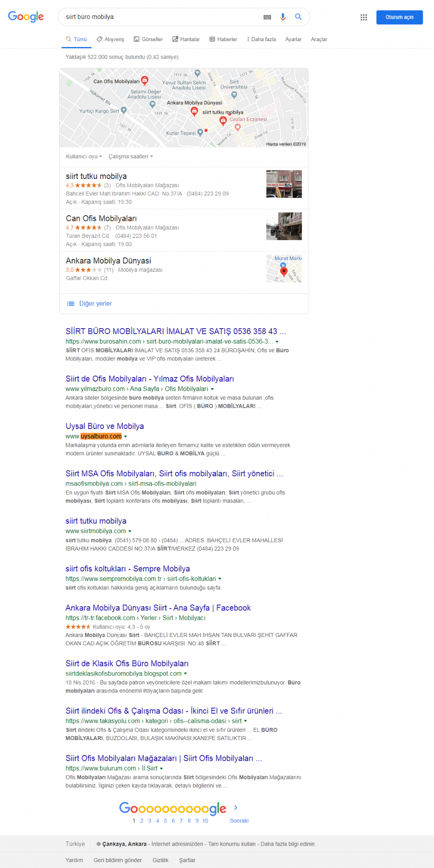Open the Ankara Mobilya Dünyasi local listing
This screenshot has height=868, width=434.
point(184,272)
